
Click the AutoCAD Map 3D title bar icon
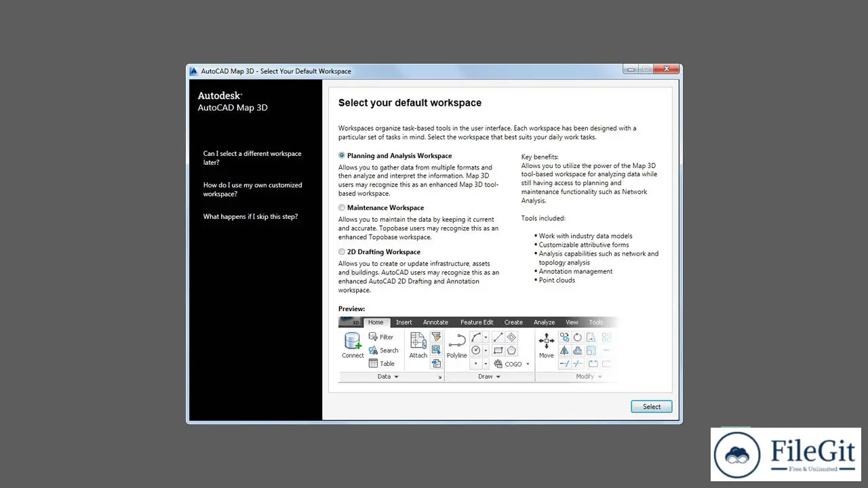click(x=193, y=71)
